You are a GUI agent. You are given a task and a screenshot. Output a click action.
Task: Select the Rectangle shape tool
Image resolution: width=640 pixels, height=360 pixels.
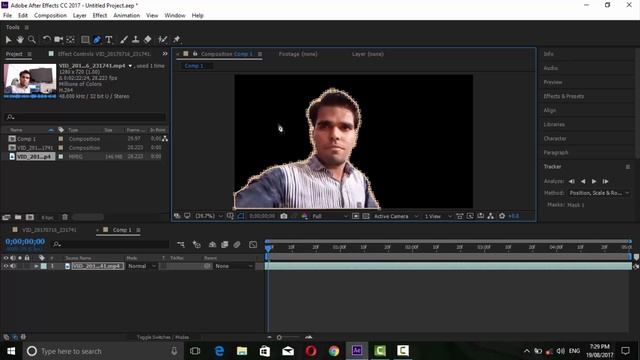pyautogui.click(x=85, y=40)
